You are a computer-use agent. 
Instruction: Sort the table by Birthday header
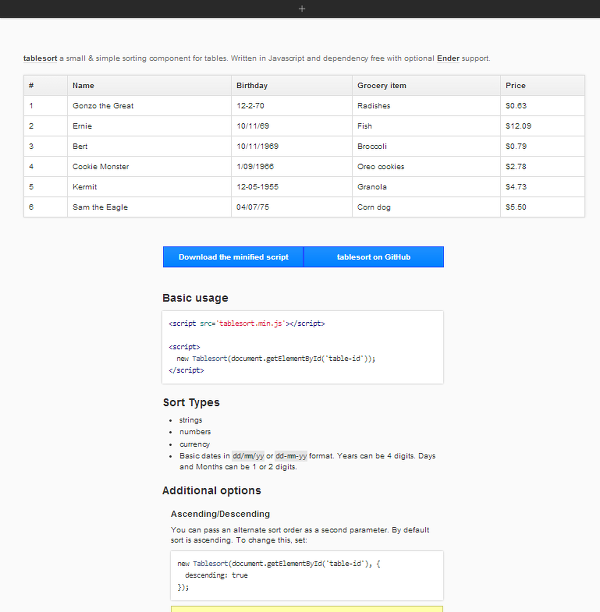292,85
